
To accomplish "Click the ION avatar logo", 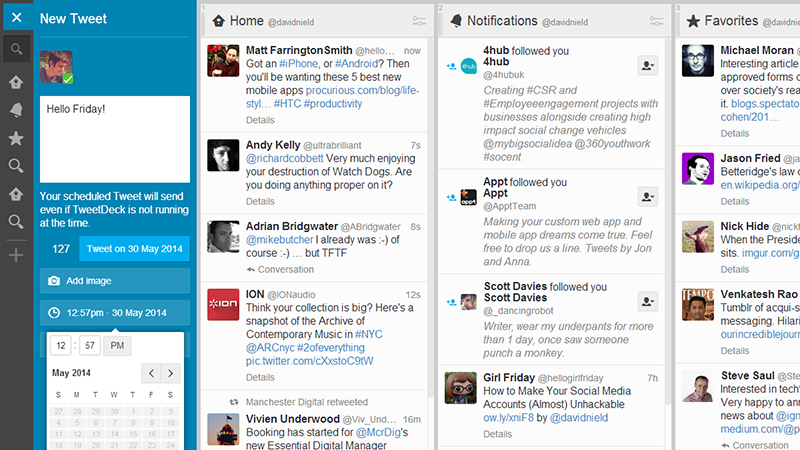I will click(x=223, y=305).
